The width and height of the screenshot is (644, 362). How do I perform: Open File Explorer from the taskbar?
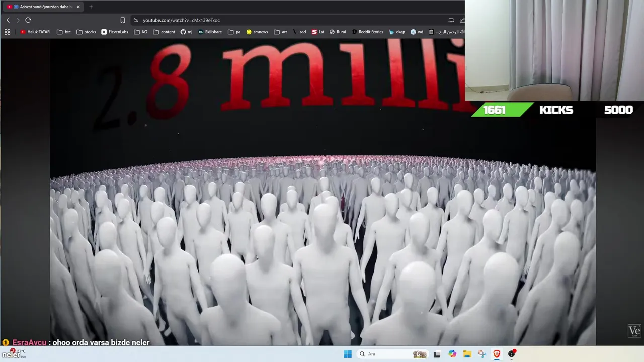(467, 354)
